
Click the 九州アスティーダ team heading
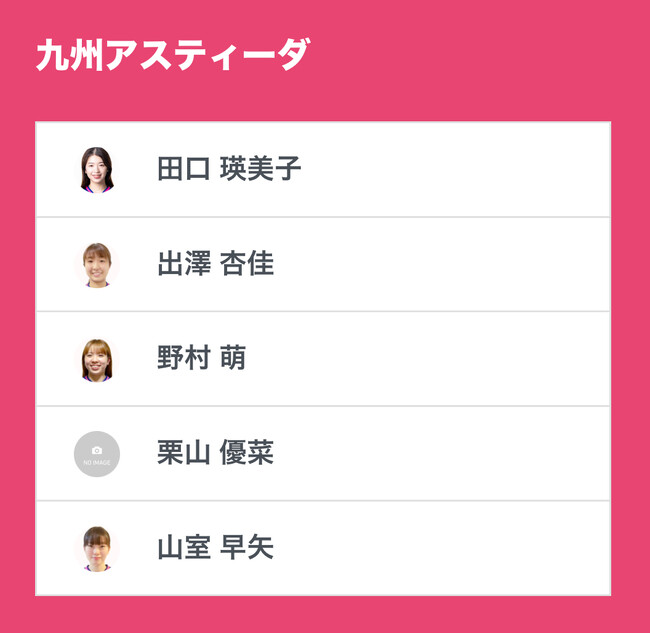pyautogui.click(x=173, y=55)
